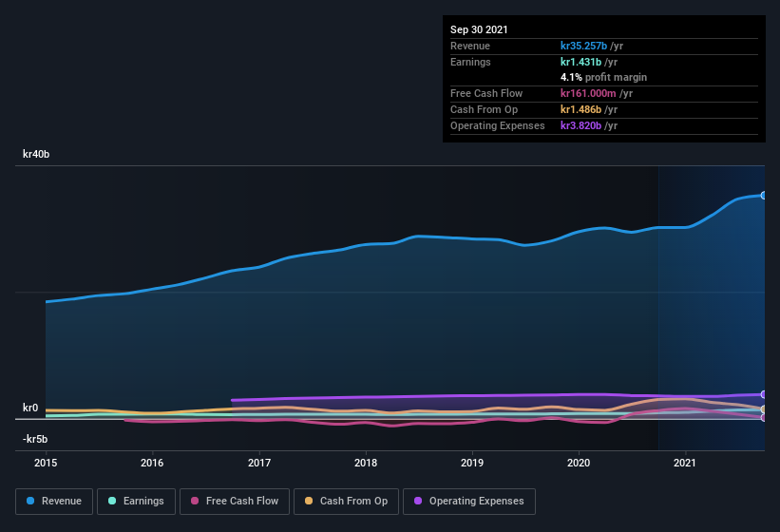Select the 2016 x-axis label
780x532 pixels.
[152, 463]
